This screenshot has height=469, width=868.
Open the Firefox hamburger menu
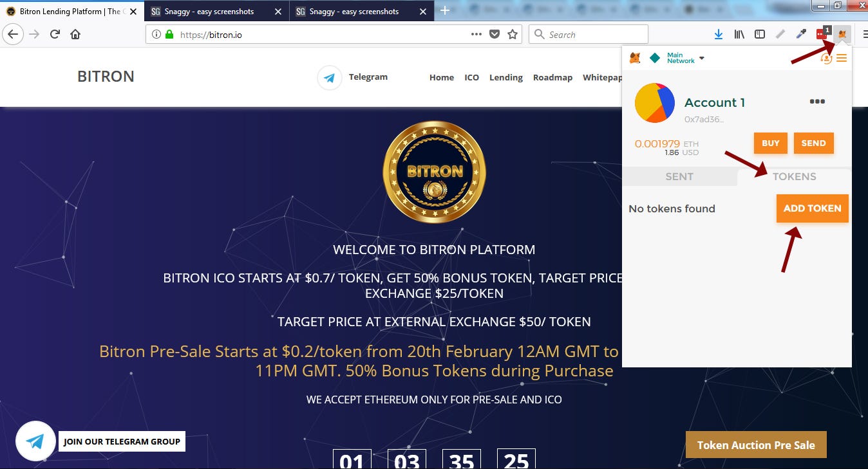pyautogui.click(x=865, y=35)
